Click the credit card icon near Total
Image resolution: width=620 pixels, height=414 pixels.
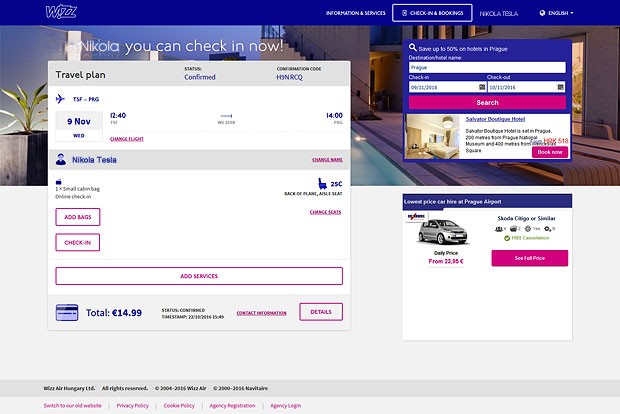click(67, 312)
